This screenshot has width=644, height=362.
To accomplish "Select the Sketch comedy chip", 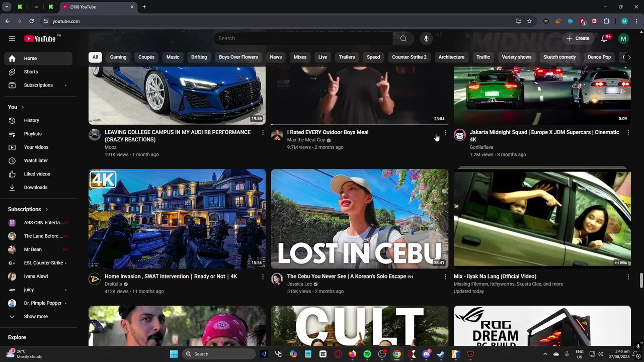I will 559,57.
